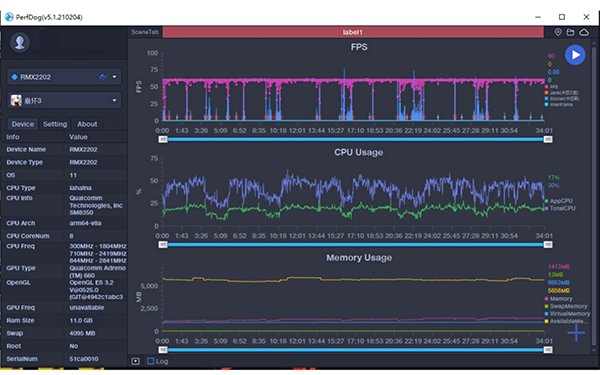Click FPS chart left range slider handle
600x375 pixels.
(x=163, y=140)
